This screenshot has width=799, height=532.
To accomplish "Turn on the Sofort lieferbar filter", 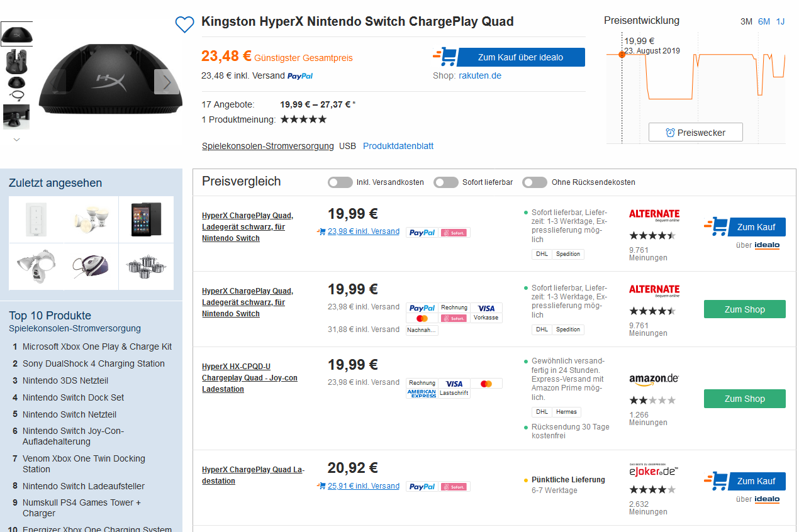I will [x=446, y=182].
